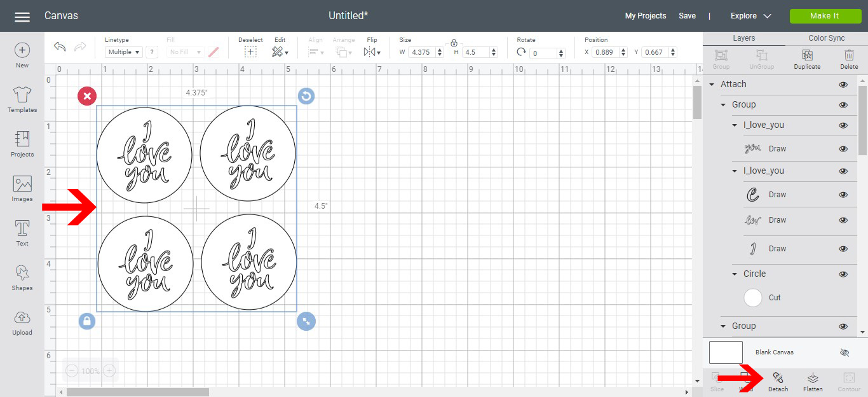
Task: Click the Linetype help question button
Action: [x=152, y=52]
